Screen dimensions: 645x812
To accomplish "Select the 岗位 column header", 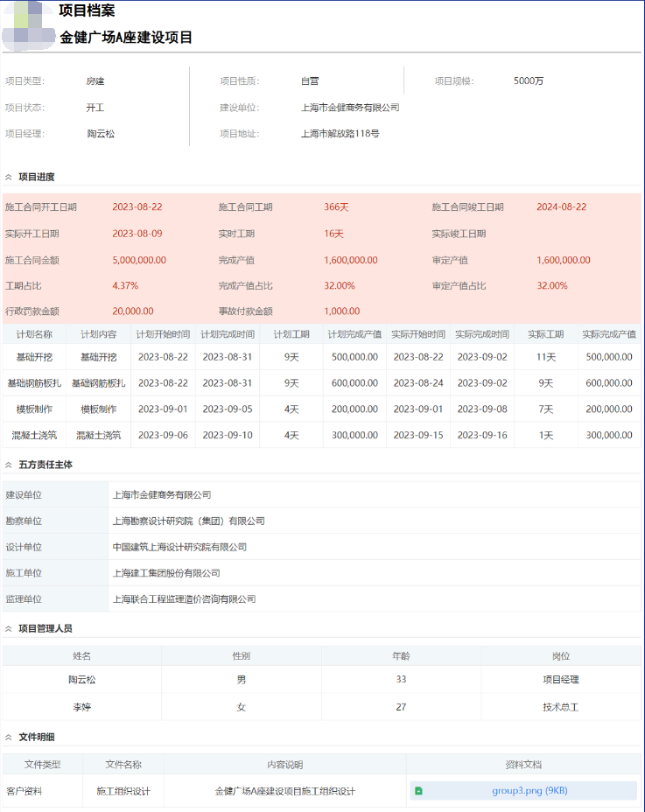I will [561, 656].
